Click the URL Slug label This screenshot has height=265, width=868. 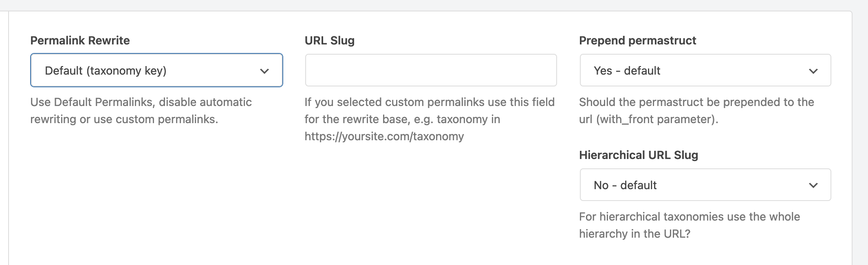[329, 40]
